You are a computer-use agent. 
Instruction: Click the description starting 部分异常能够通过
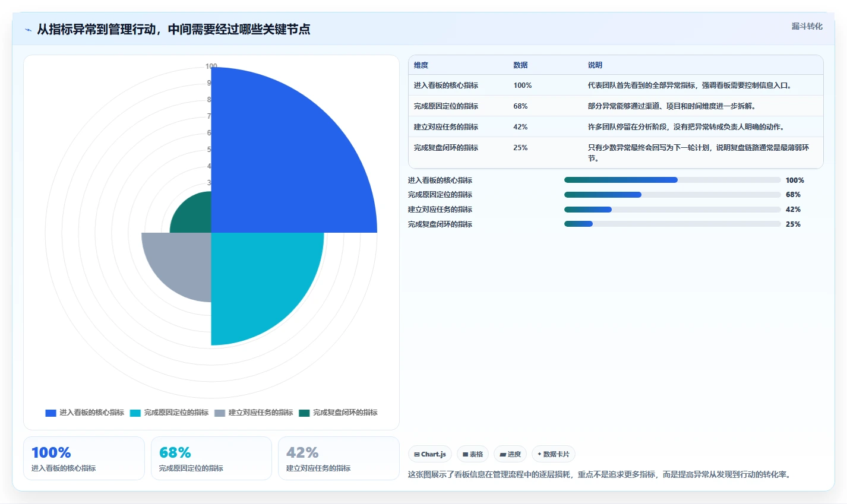click(673, 106)
